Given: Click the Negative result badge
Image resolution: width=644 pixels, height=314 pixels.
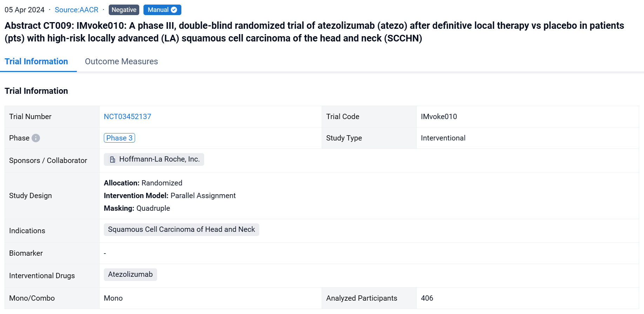Looking at the screenshot, I should tap(124, 10).
